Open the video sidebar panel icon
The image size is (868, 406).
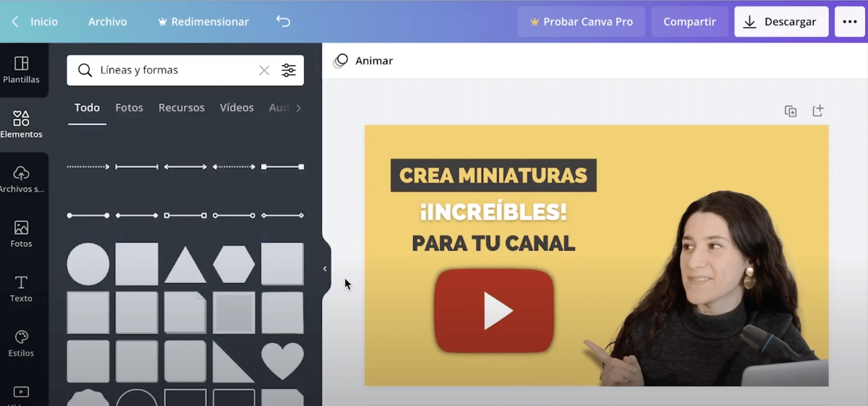pyautogui.click(x=21, y=392)
